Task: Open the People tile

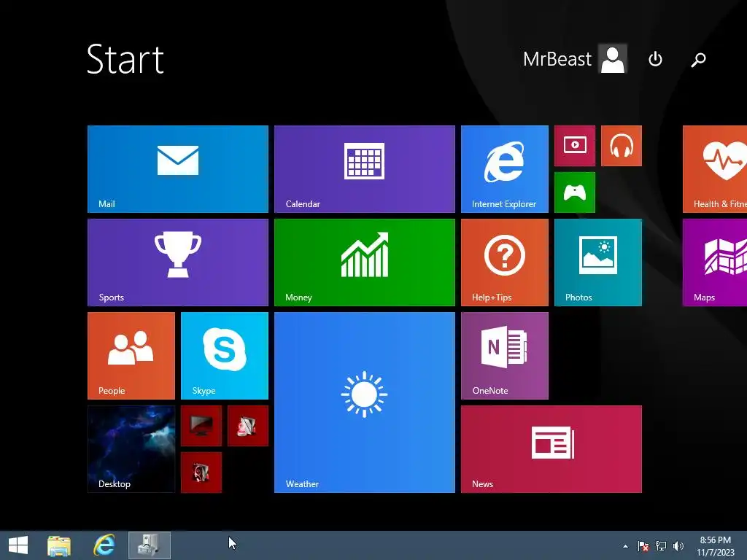Action: [x=131, y=356]
